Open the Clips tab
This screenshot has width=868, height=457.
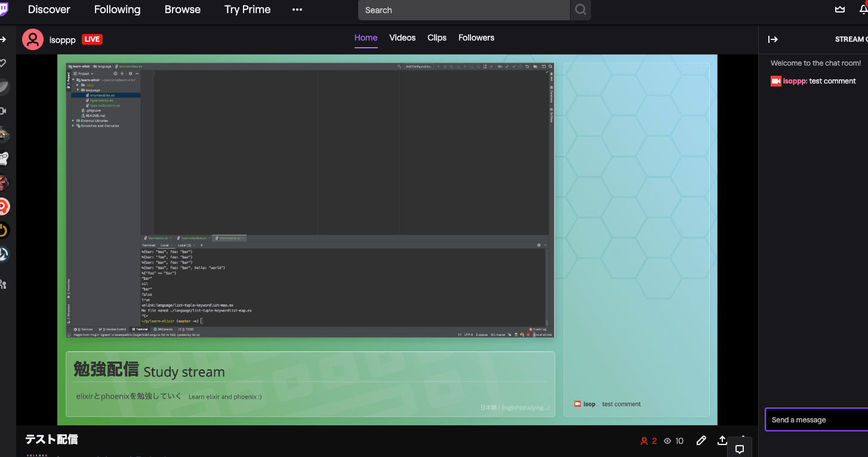point(436,37)
